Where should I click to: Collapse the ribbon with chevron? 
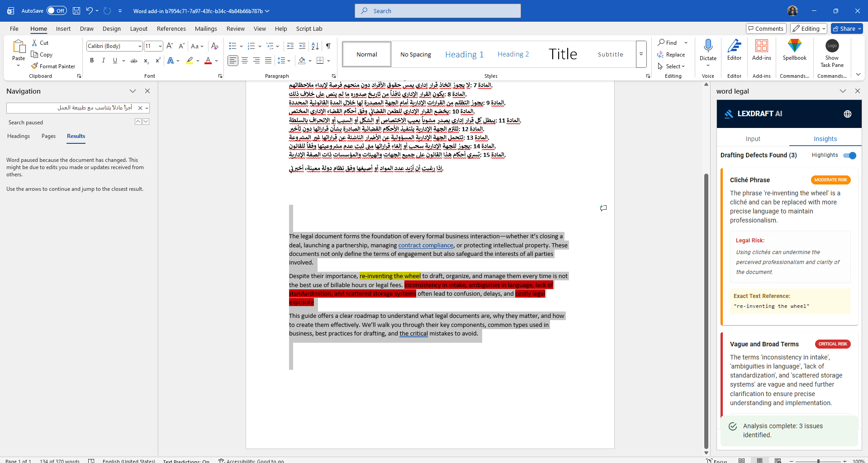pyautogui.click(x=858, y=75)
